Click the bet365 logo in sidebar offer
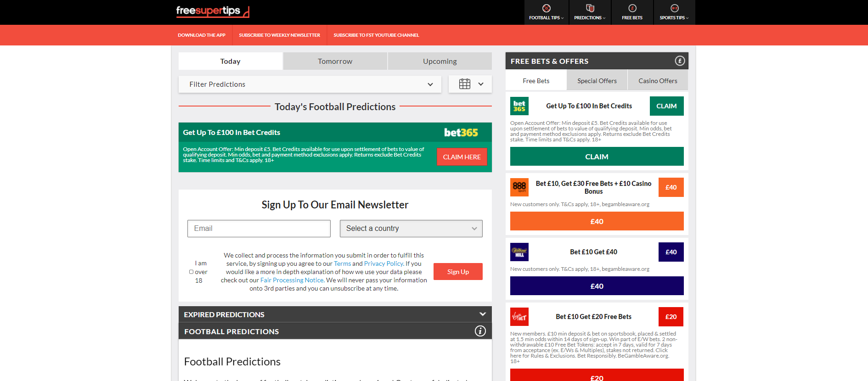The width and height of the screenshot is (868, 381). click(x=519, y=106)
